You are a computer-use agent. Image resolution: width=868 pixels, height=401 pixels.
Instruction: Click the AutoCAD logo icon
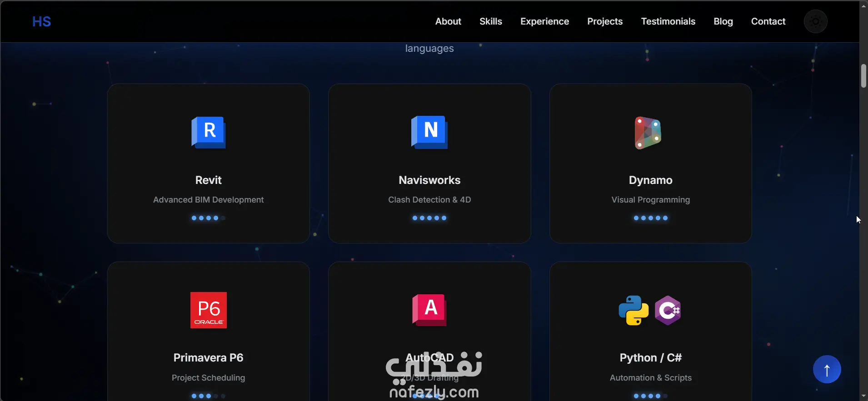tap(429, 310)
